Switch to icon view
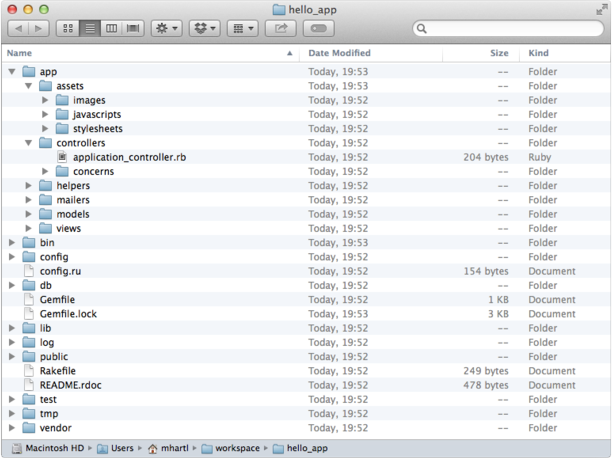This screenshot has height=458, width=612. pyautogui.click(x=69, y=29)
